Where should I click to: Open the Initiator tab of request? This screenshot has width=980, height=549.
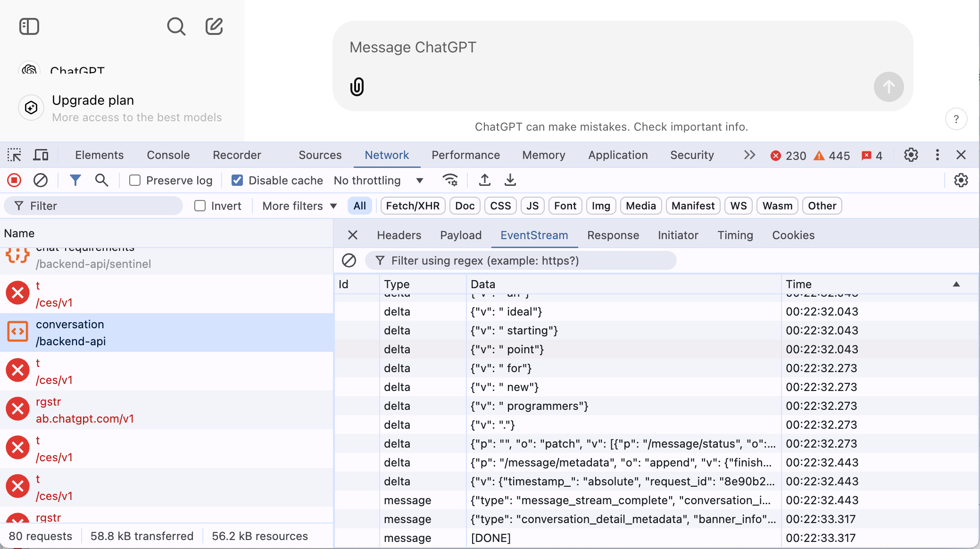coord(678,235)
